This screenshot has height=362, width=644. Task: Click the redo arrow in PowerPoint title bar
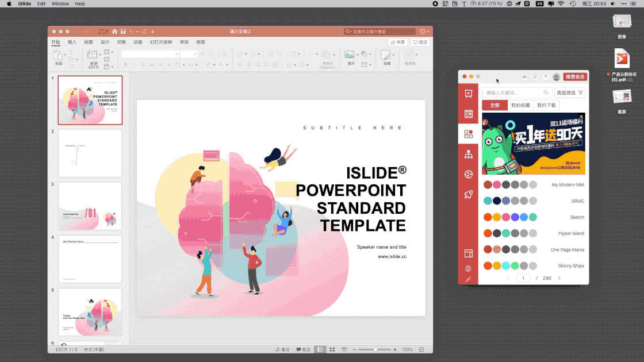144,32
